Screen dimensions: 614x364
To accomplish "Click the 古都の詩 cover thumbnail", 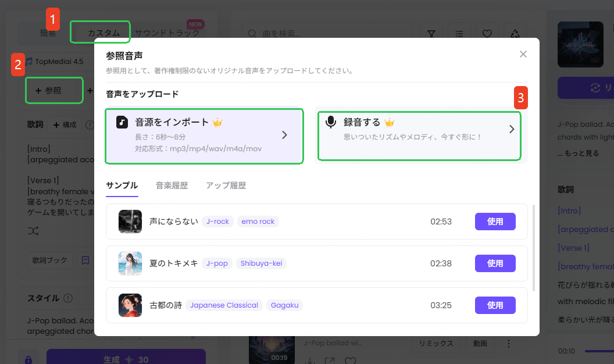I will (130, 305).
